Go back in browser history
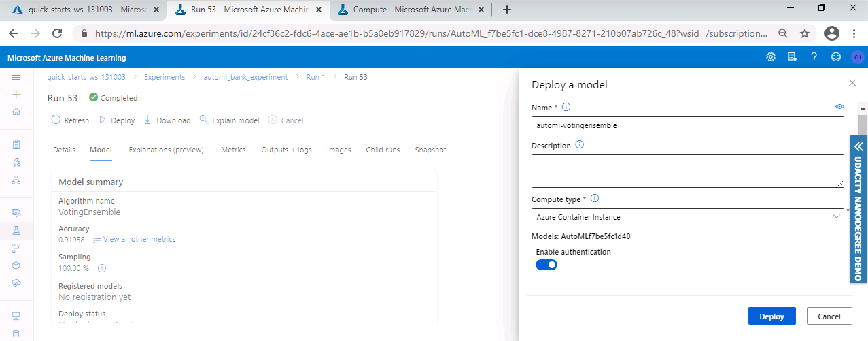The width and height of the screenshot is (868, 341). click(x=14, y=33)
